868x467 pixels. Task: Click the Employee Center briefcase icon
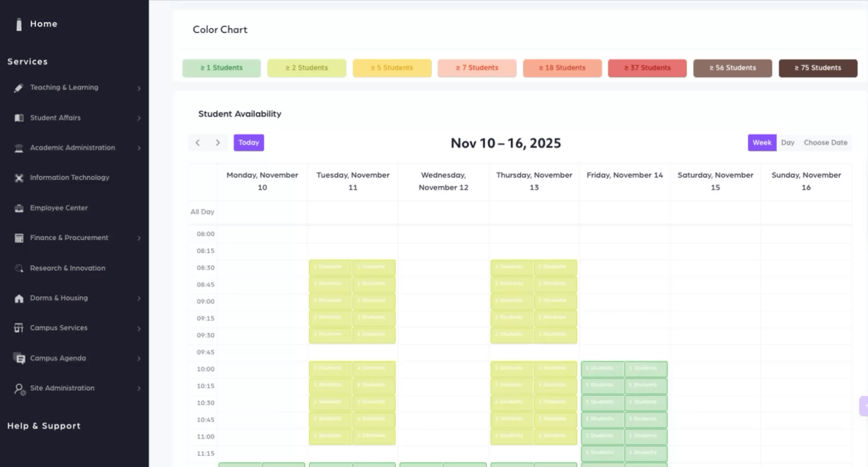click(x=19, y=208)
